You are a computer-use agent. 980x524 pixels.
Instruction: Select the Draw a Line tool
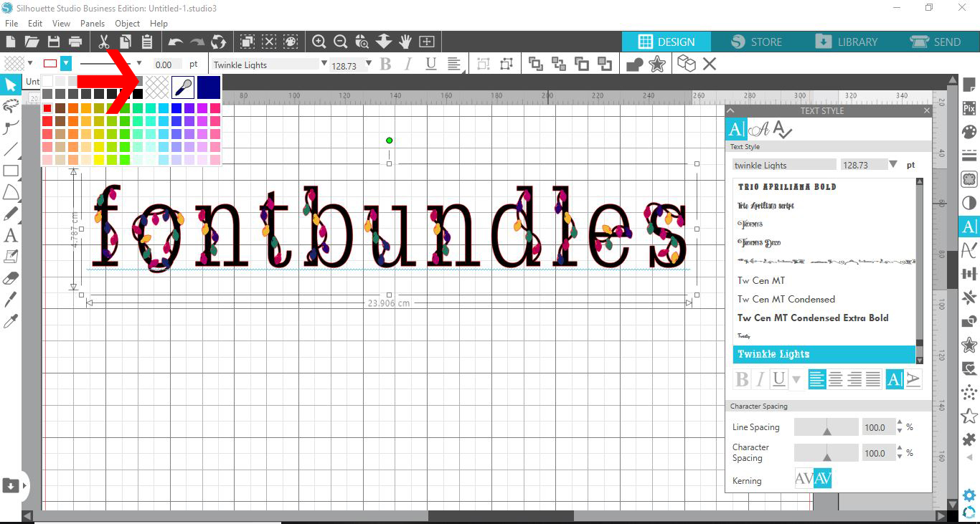click(10, 150)
